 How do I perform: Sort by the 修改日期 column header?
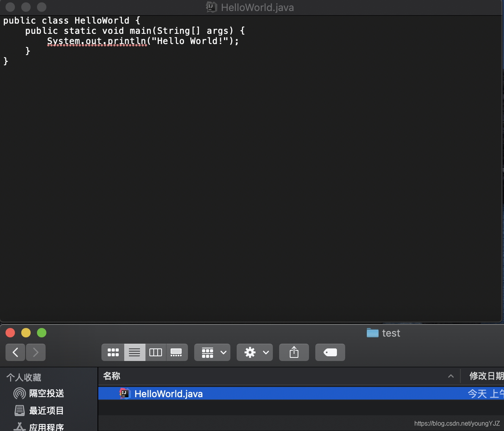point(486,376)
